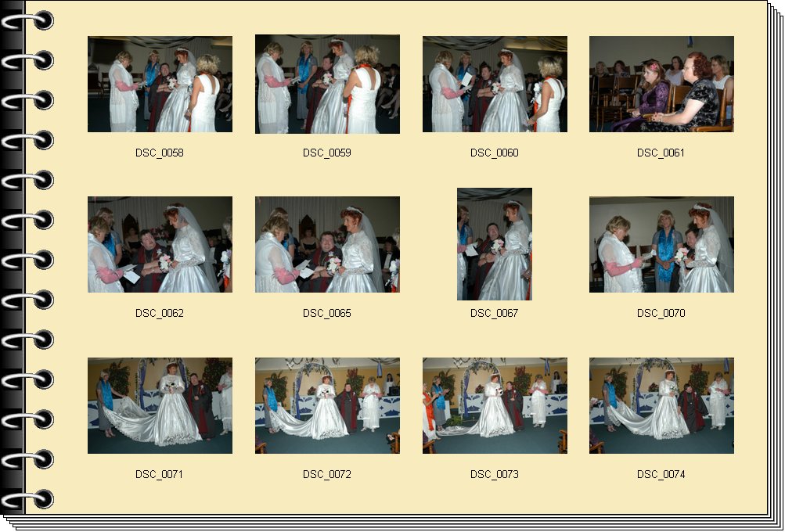Click the DSC_0073 caption label

point(495,474)
